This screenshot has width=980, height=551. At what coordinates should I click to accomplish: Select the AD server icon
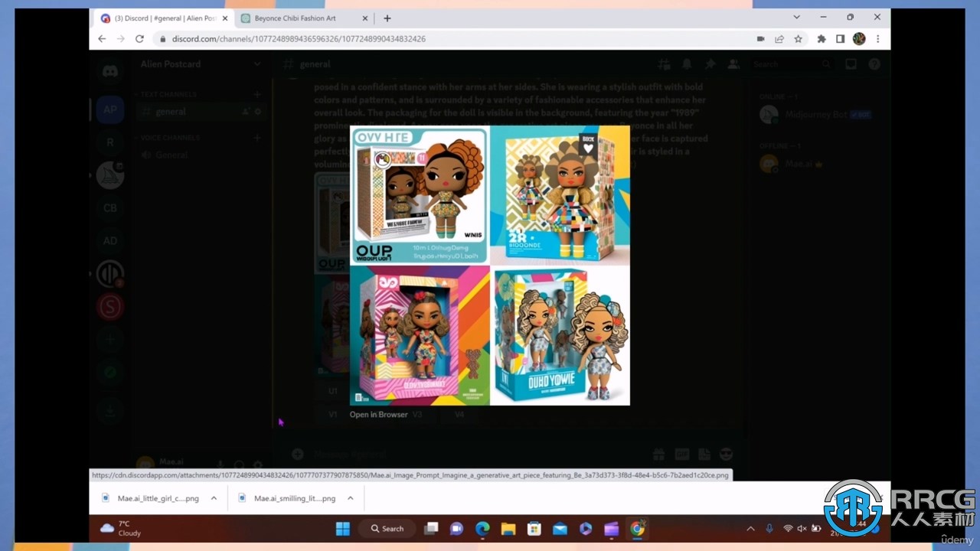110,241
